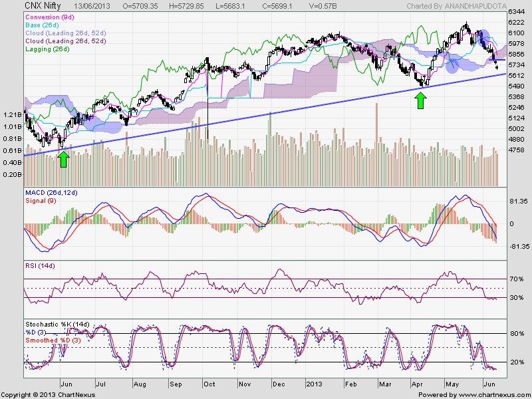
Task: Click the Feb month label on time axis
Action: tap(351, 384)
